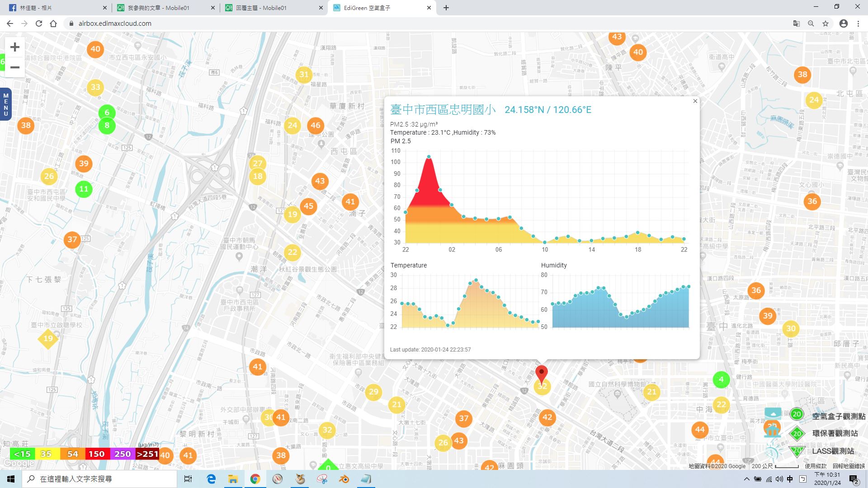Screen dimensions: 868x488
Task: Select the green sensor marker showing 11
Action: 84,189
